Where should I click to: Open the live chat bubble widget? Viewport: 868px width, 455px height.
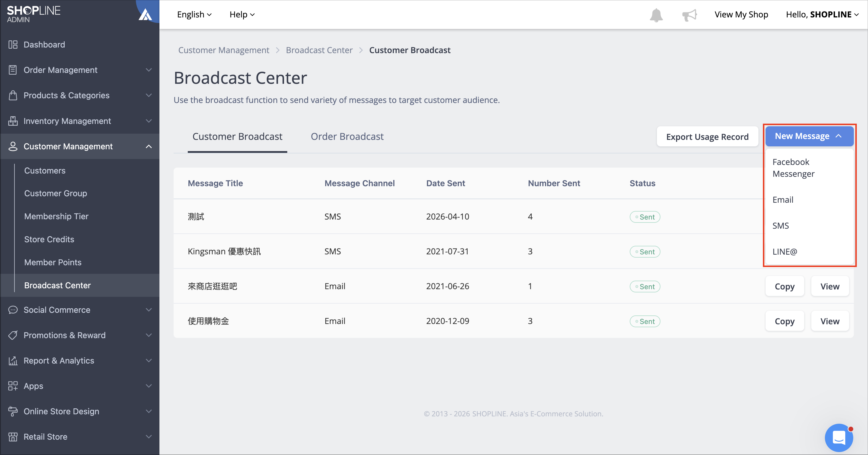[839, 438]
